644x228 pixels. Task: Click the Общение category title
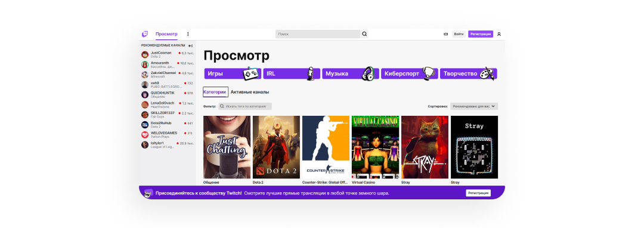tap(211, 183)
